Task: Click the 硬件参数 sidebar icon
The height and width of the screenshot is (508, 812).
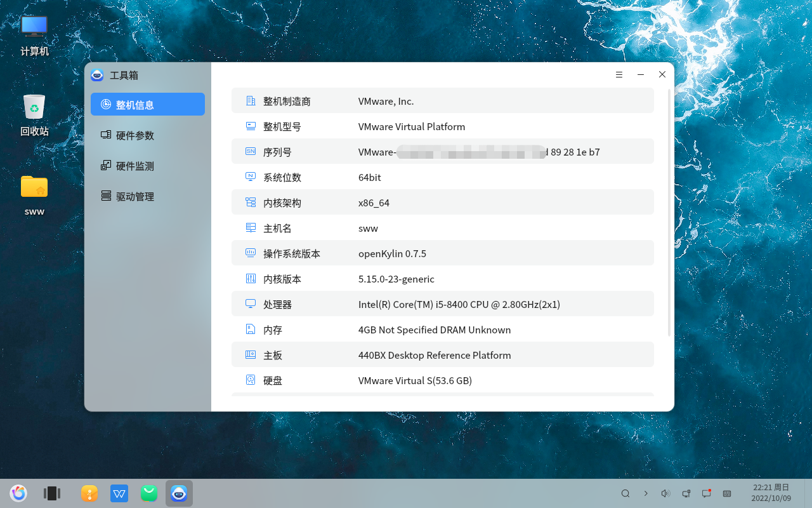Action: point(106,135)
